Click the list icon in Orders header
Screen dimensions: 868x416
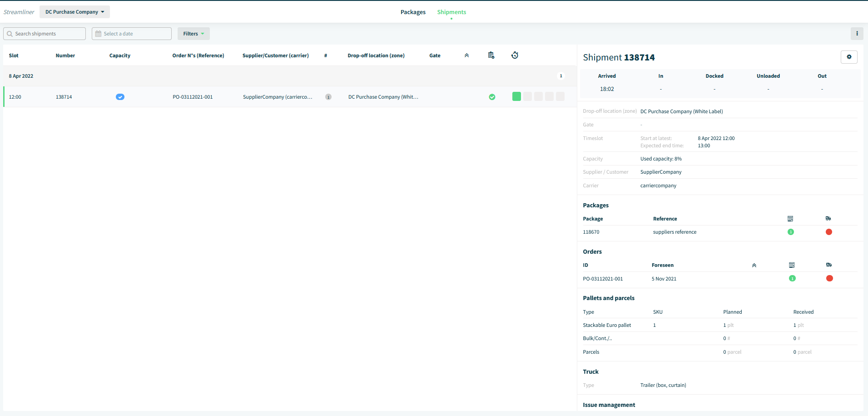point(792,265)
